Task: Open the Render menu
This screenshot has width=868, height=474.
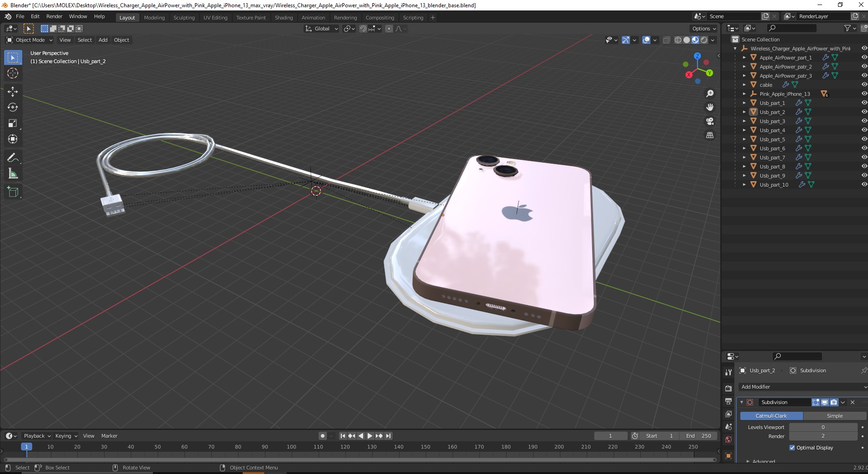Action: pos(54,16)
